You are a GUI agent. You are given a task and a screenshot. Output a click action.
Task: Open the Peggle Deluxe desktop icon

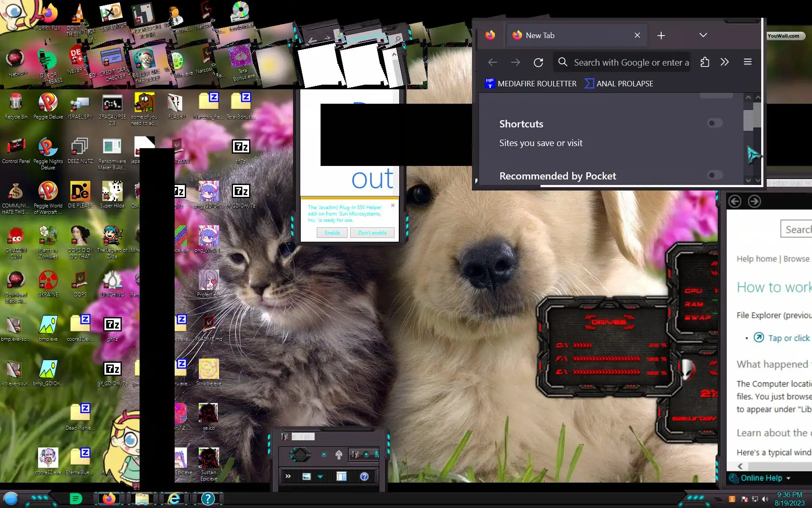[x=48, y=102]
